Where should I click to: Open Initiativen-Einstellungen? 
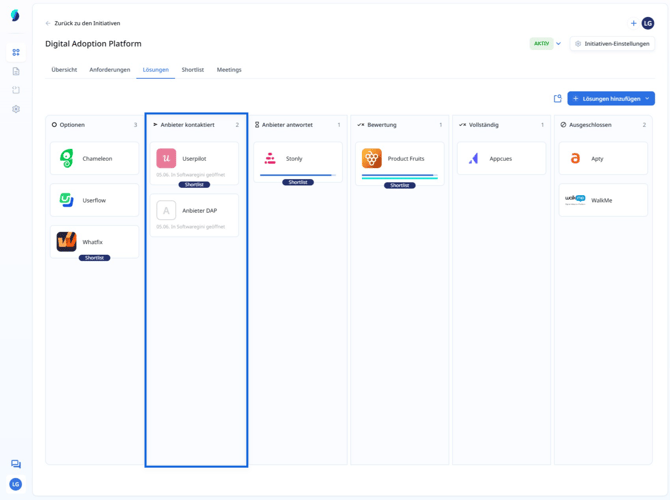(x=612, y=44)
